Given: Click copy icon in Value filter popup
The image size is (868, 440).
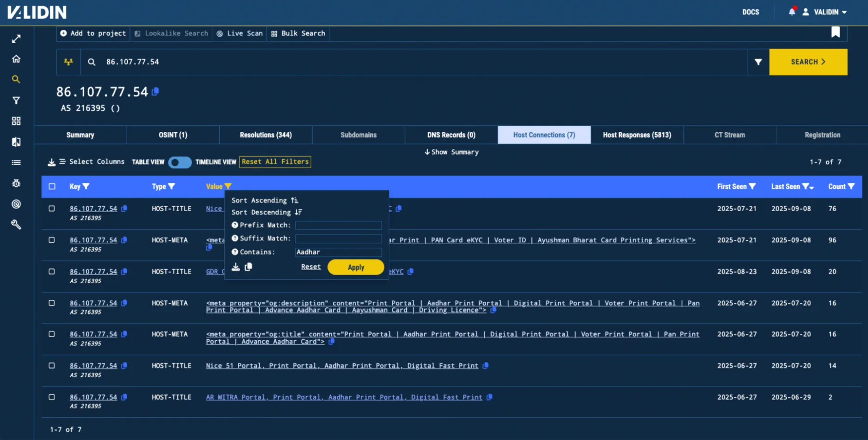Looking at the screenshot, I should (248, 267).
